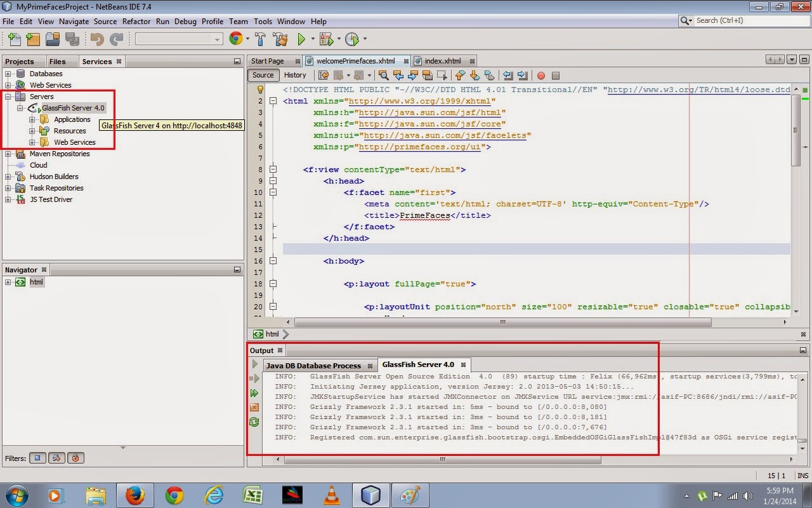
Task: Toggle third Navigator filter lock button
Action: 75,458
